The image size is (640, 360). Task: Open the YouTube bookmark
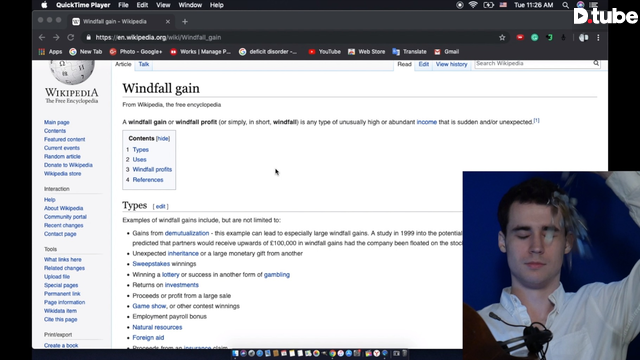pos(324,52)
